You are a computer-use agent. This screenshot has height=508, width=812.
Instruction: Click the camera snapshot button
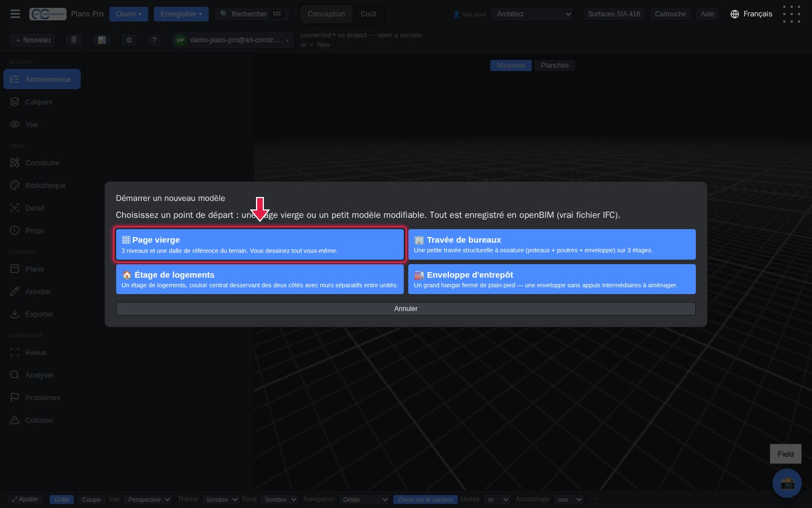787,483
